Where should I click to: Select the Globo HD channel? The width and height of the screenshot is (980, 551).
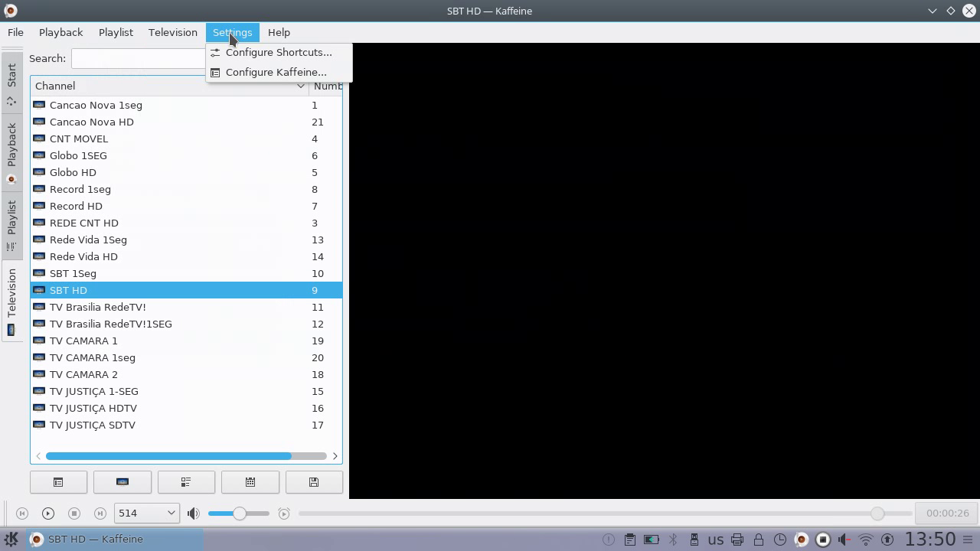(x=73, y=172)
